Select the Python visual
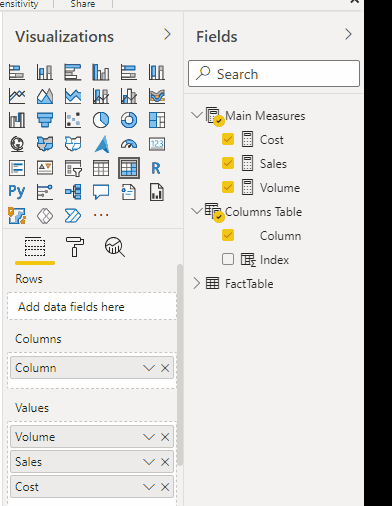Image resolution: width=392 pixels, height=506 pixels. 17,192
